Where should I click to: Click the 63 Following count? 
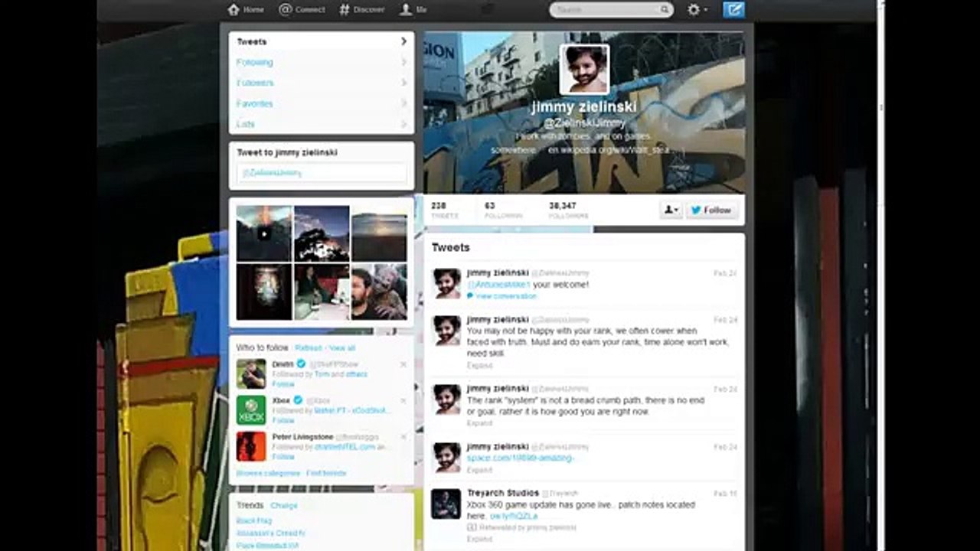502,210
